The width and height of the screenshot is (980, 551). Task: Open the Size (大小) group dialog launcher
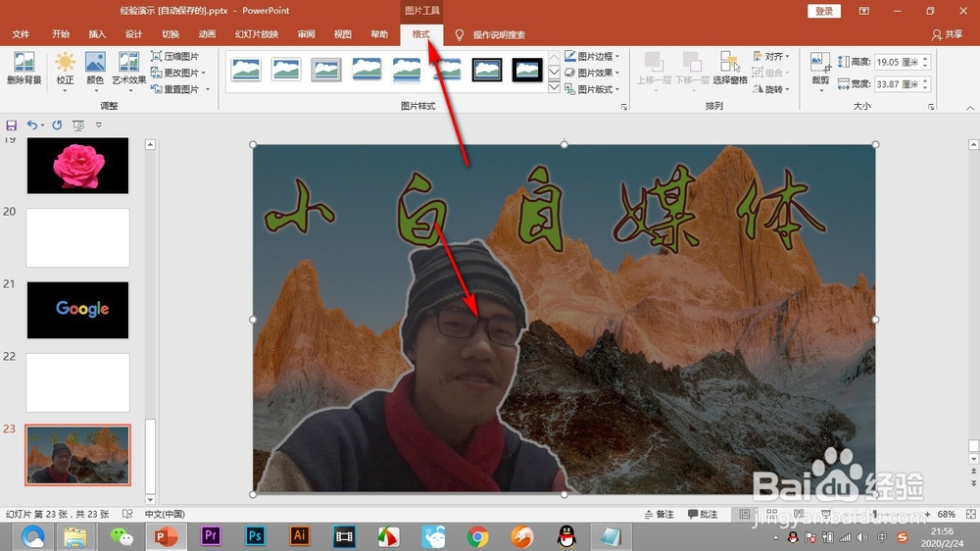coord(931,107)
